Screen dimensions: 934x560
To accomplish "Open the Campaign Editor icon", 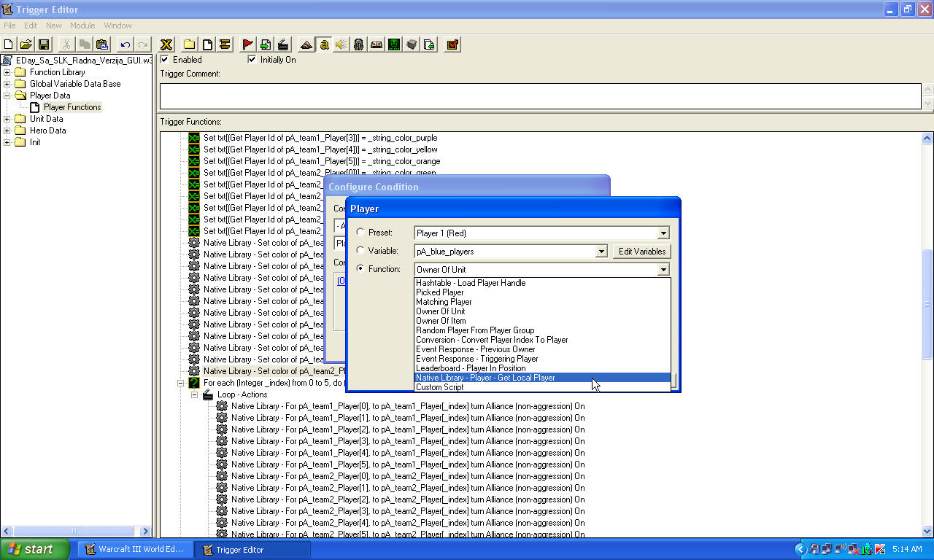I will pyautogui.click(x=377, y=44).
